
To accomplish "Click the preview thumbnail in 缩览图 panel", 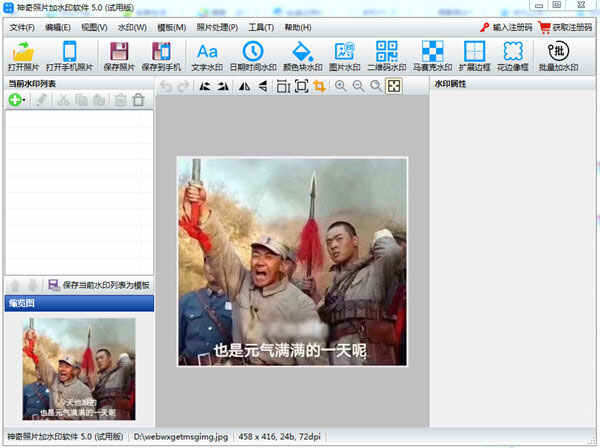I will (78, 369).
